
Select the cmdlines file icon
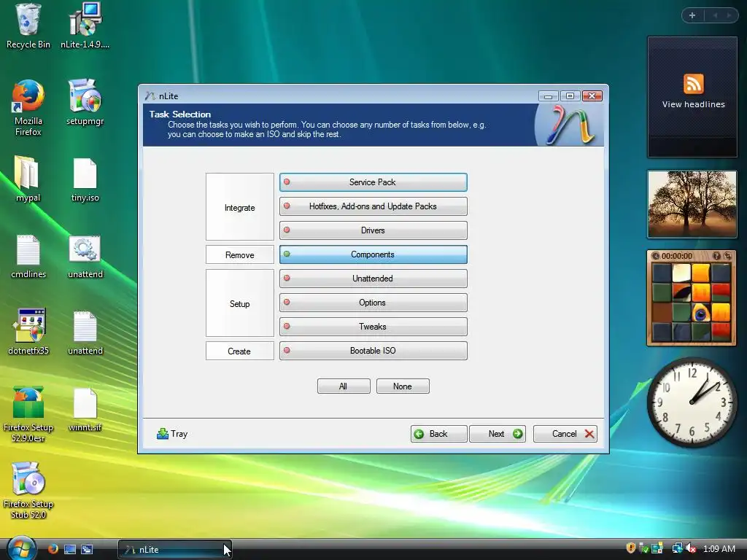pyautogui.click(x=28, y=256)
